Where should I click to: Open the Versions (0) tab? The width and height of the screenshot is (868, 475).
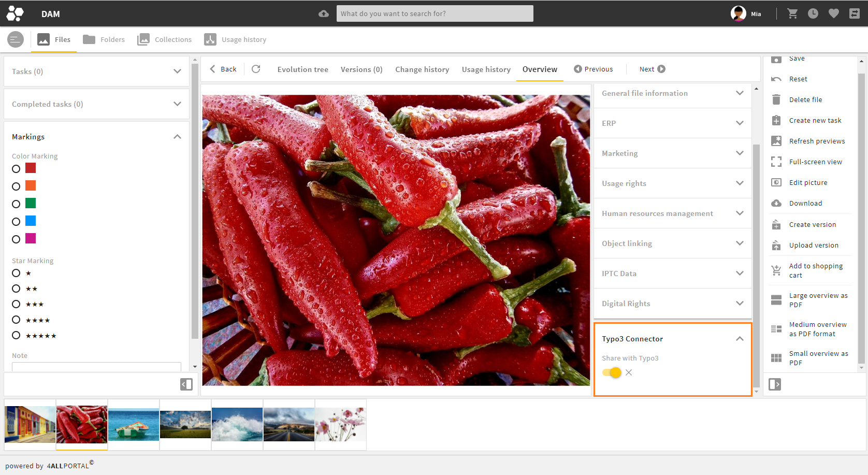[x=361, y=69]
